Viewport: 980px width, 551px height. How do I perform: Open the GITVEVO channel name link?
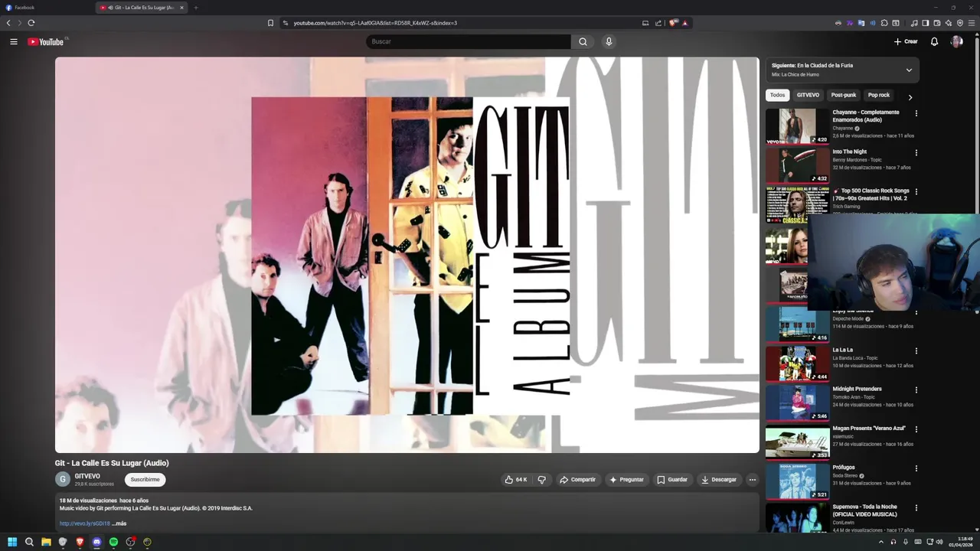[87, 476]
